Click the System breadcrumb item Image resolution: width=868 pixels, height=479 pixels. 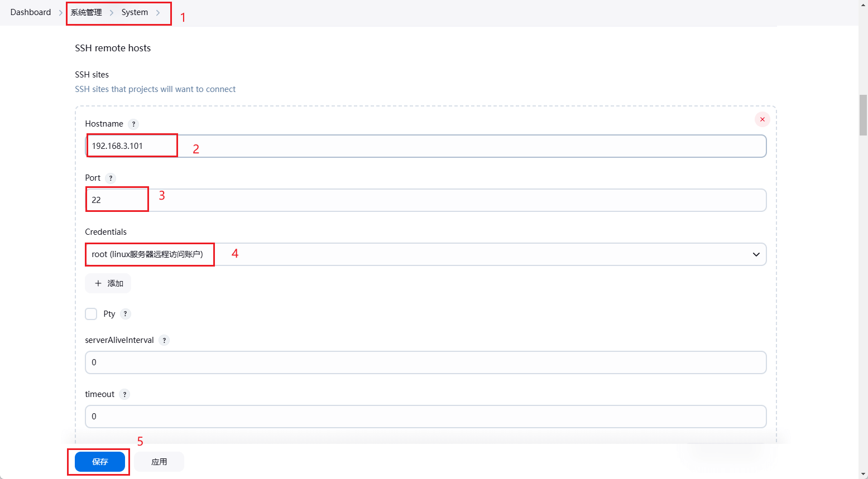135,12
